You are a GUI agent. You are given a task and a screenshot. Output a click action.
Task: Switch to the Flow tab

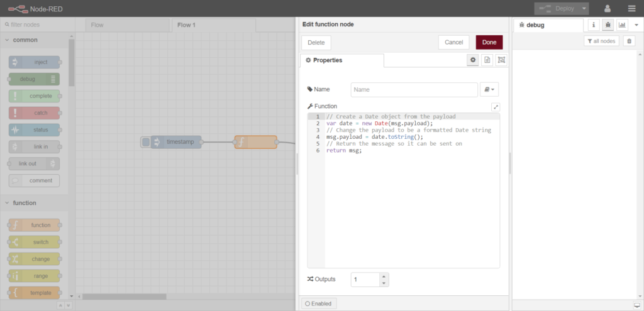pos(127,25)
